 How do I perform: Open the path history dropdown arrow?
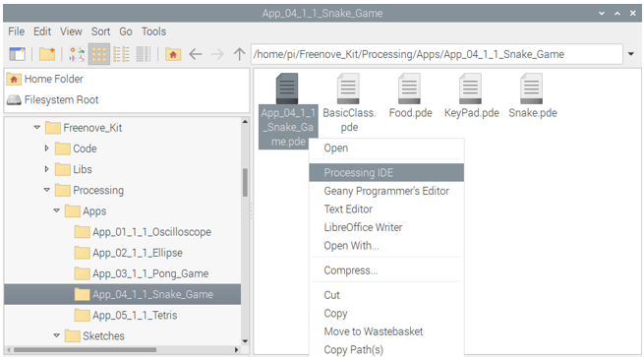[631, 54]
